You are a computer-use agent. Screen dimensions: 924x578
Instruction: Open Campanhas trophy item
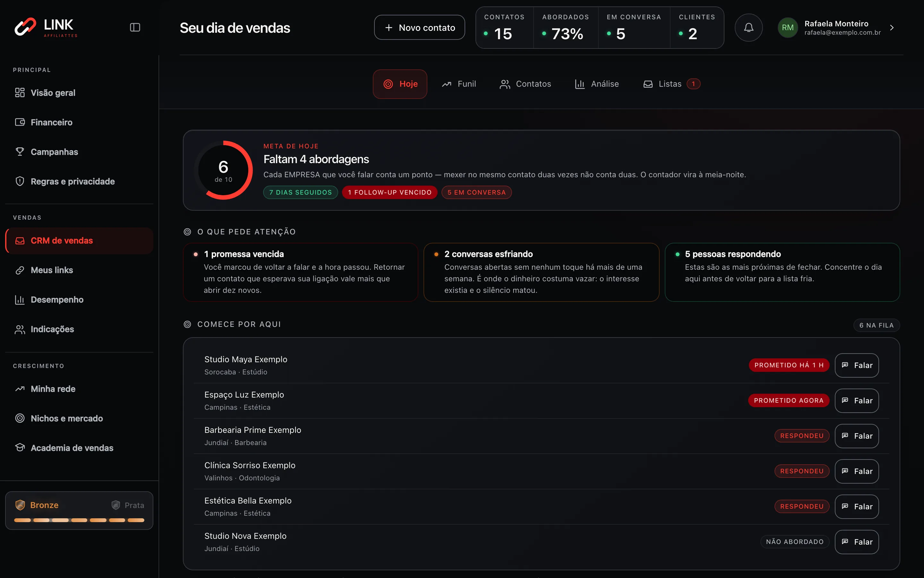coord(80,152)
